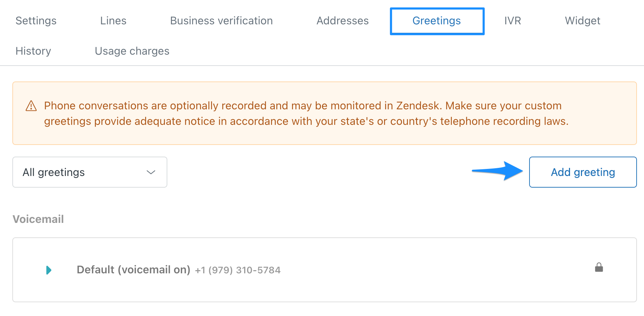644x316 pixels.
Task: Click the blue arrow pointing to Add greeting
Action: click(x=497, y=171)
